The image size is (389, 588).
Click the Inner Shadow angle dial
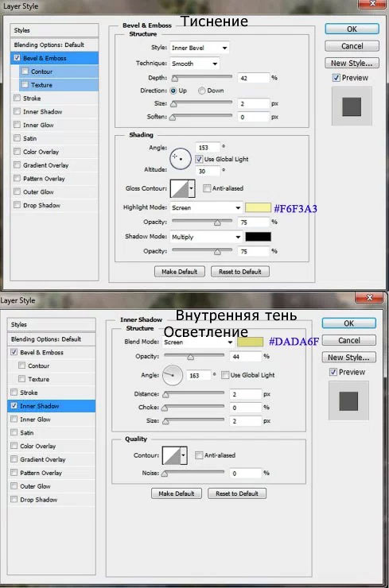coord(173,375)
